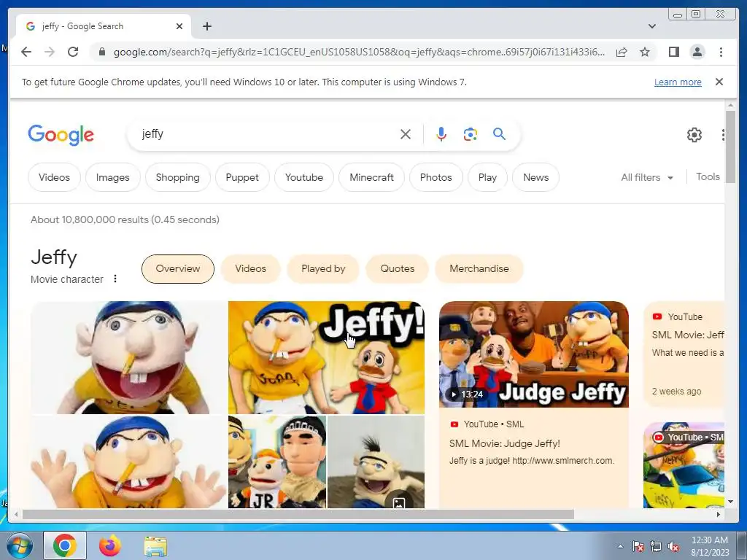Select the Photos filter chip
747x560 pixels.
(436, 177)
